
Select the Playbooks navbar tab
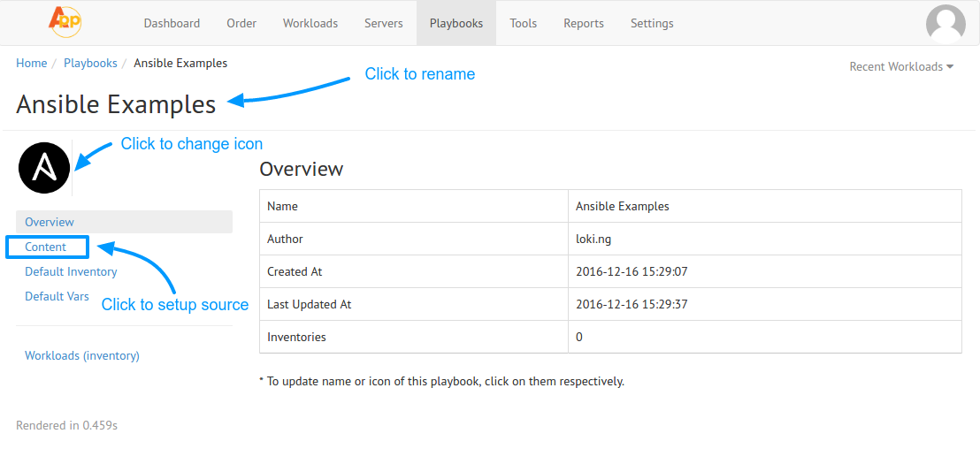(456, 23)
